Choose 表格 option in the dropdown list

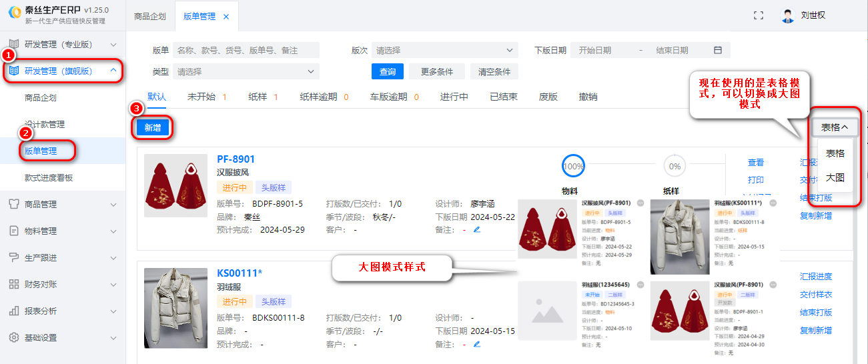coord(835,153)
